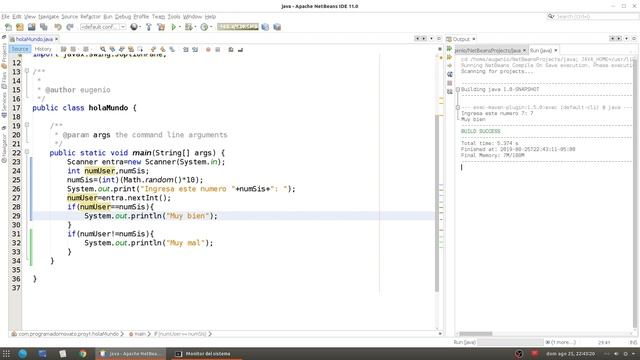
Task: Click the Run (java) progress bar
Action: tap(510, 342)
